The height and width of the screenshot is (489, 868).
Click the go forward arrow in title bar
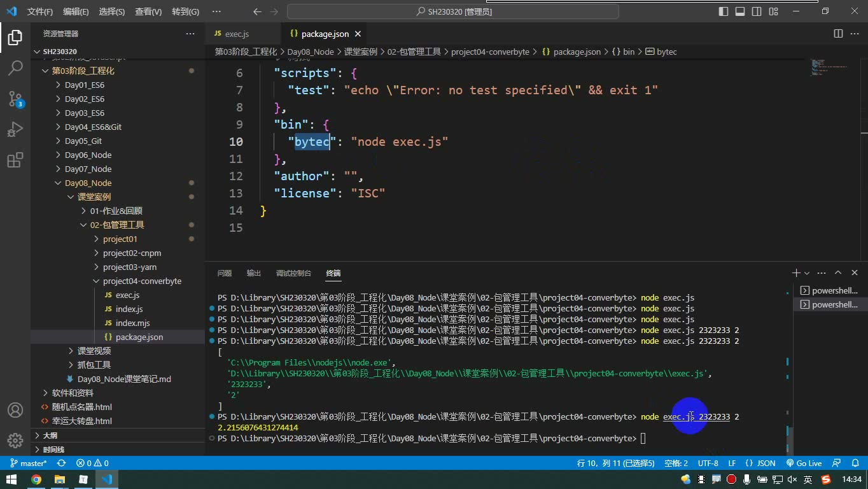tap(274, 11)
